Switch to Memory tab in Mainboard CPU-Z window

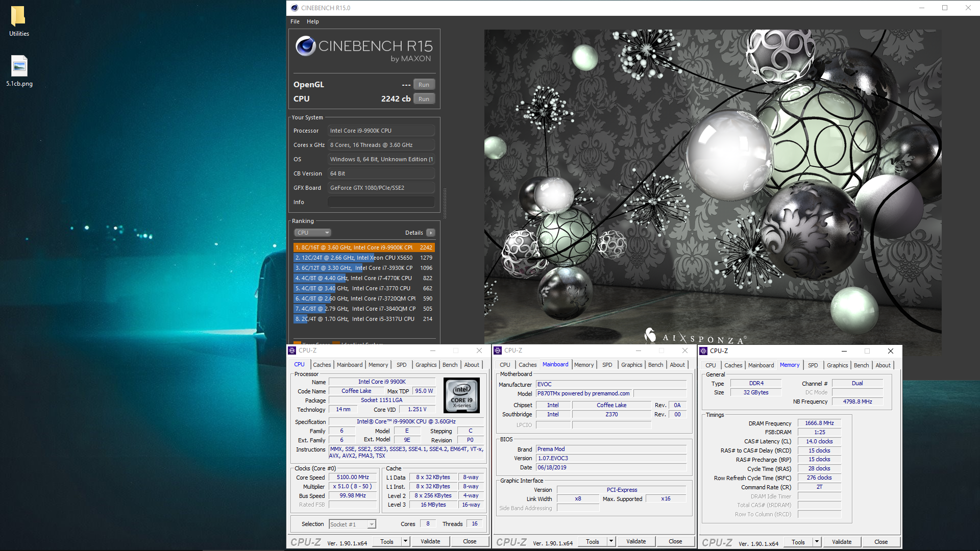(584, 365)
